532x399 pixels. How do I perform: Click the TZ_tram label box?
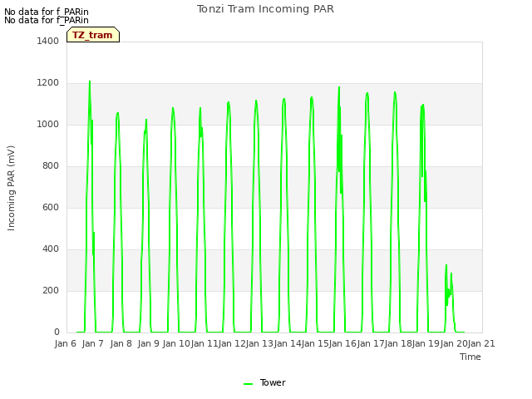[93, 35]
